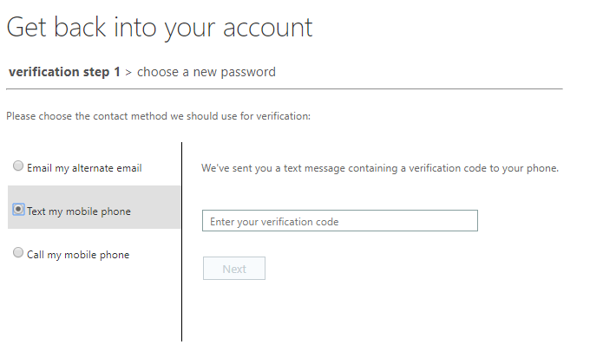Screen dimensions: 603x364
Task: Click the 'Get back into your account' heading
Action: (x=160, y=28)
